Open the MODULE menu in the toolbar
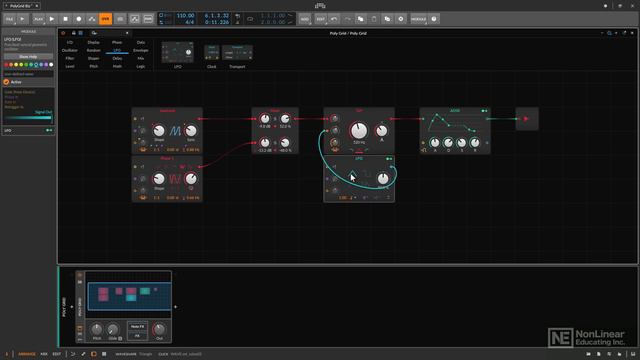Viewport: 640px width, 360px height. click(x=418, y=19)
